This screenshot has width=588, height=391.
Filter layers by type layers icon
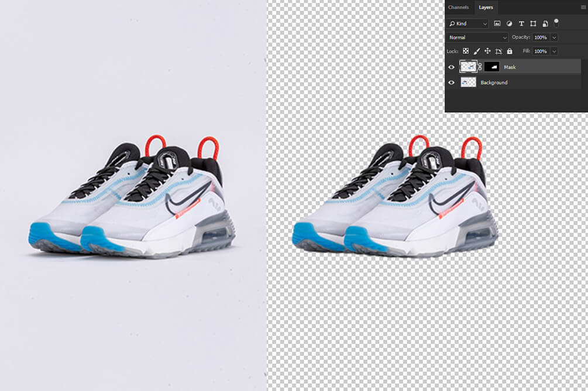coord(521,23)
